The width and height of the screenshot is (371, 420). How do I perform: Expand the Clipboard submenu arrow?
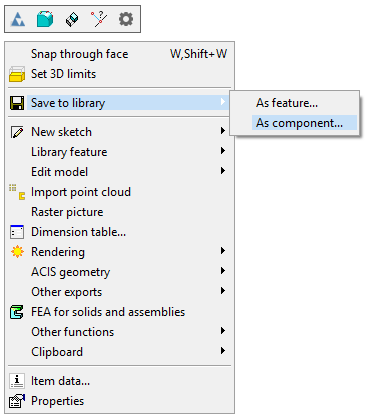[223, 351]
